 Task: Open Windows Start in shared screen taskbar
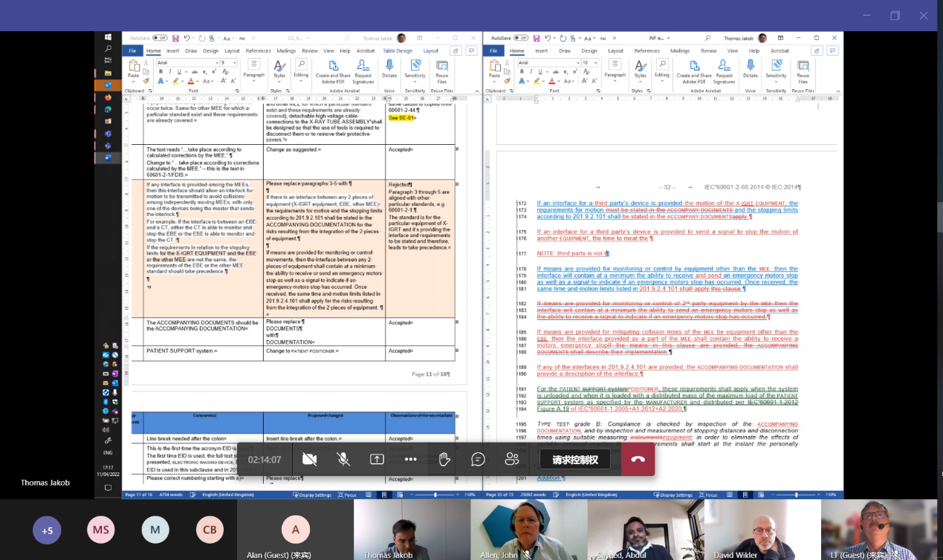coord(108,36)
